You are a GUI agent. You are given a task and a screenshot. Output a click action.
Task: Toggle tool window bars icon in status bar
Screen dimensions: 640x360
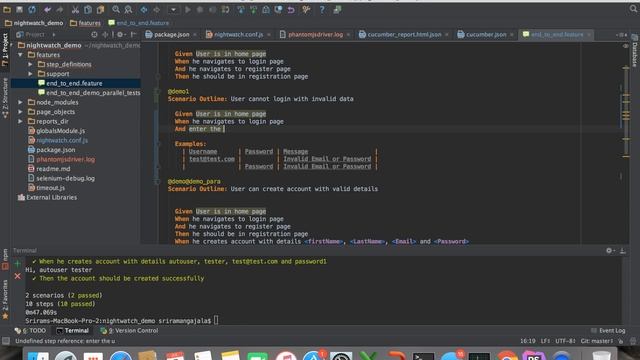(x=6, y=341)
